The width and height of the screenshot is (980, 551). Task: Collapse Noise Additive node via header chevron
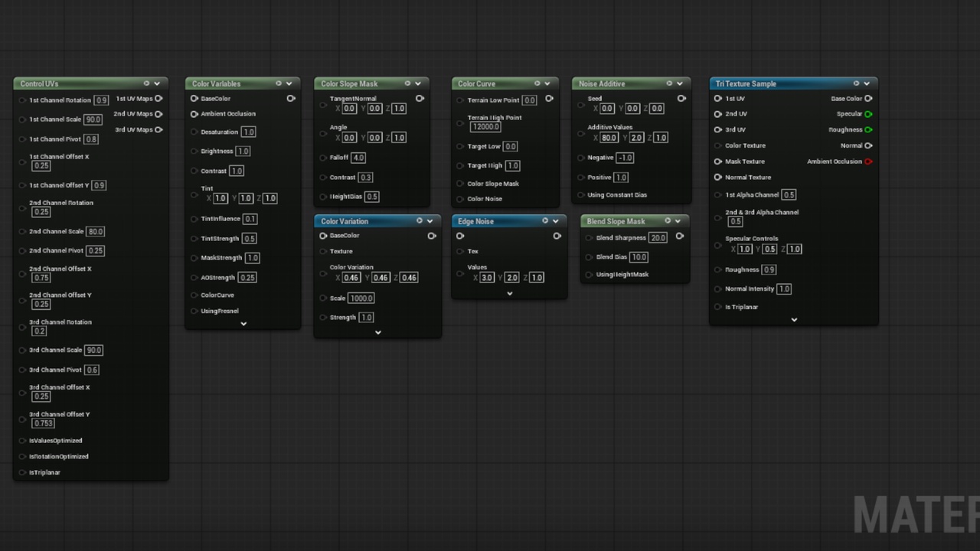point(679,83)
